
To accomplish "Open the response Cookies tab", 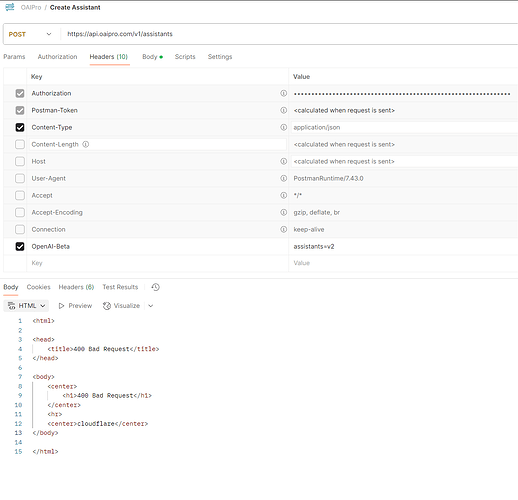I will [39, 287].
